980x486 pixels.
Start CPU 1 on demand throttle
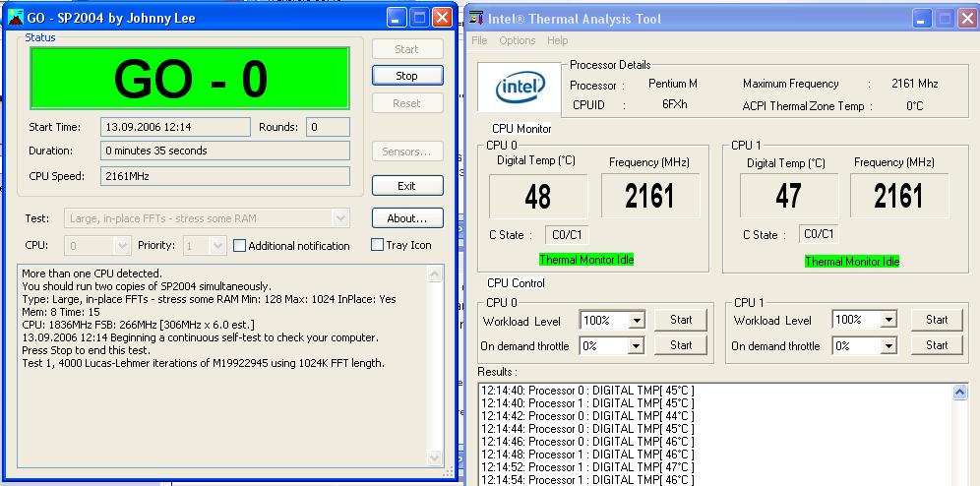(937, 344)
